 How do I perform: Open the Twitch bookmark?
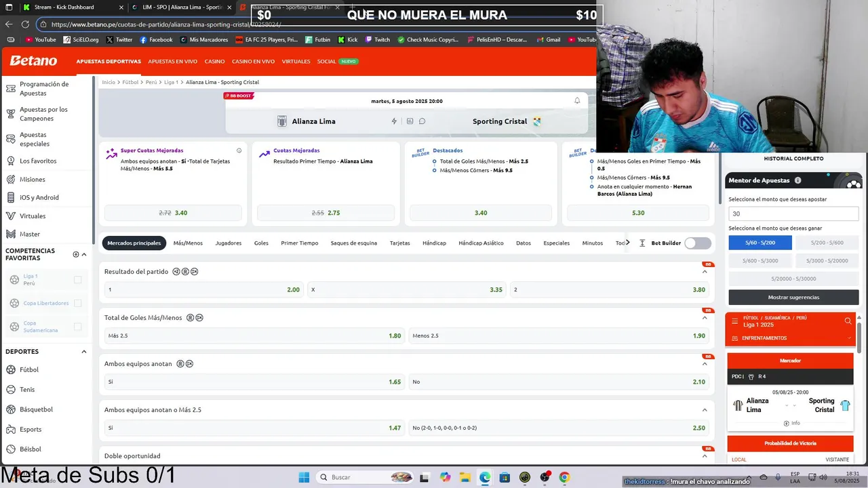pyautogui.click(x=378, y=39)
